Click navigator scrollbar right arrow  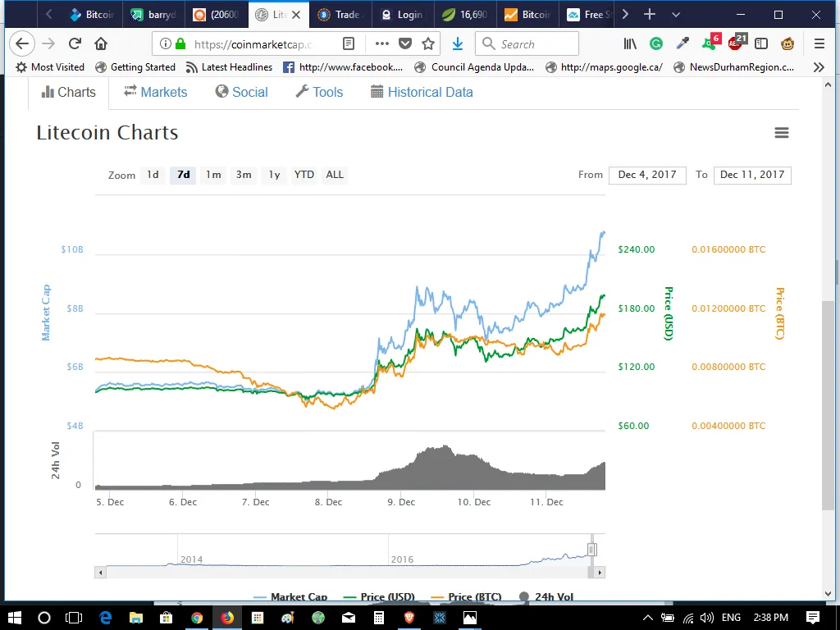[600, 572]
